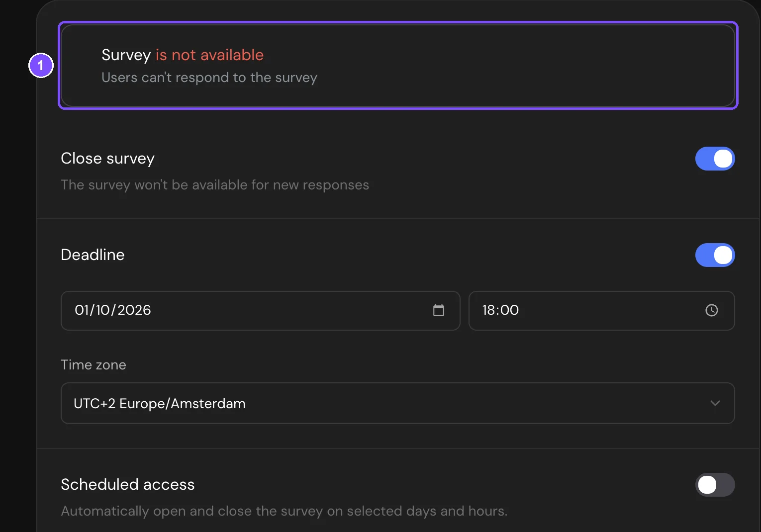Enable the Scheduled access toggle

click(x=715, y=485)
